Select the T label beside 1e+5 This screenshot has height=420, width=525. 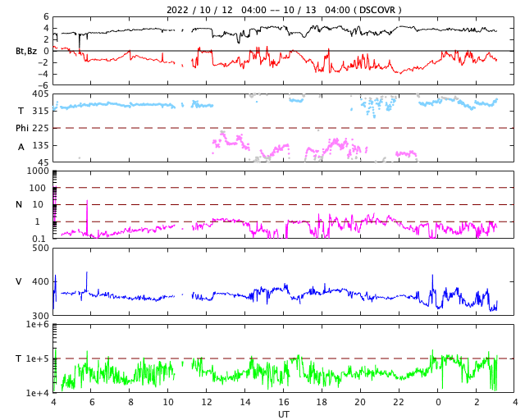pyautogui.click(x=19, y=358)
